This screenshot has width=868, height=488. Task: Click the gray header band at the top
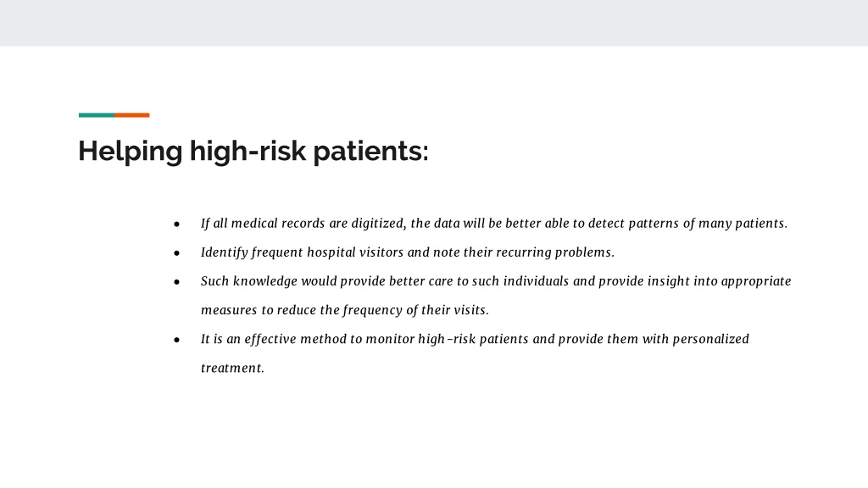[x=434, y=23]
